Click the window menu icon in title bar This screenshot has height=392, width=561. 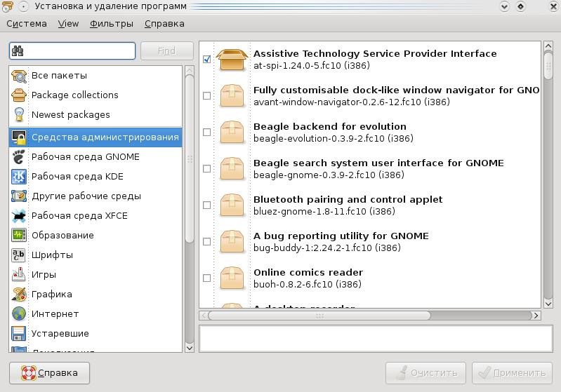(7, 6)
